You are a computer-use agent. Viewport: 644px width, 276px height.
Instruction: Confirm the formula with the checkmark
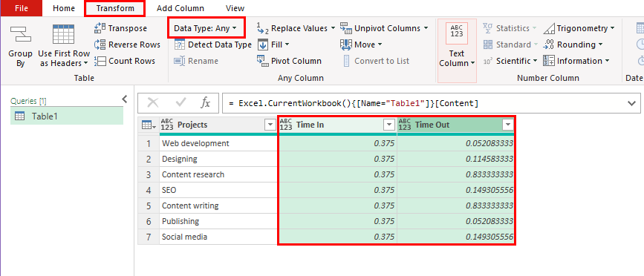[180, 103]
